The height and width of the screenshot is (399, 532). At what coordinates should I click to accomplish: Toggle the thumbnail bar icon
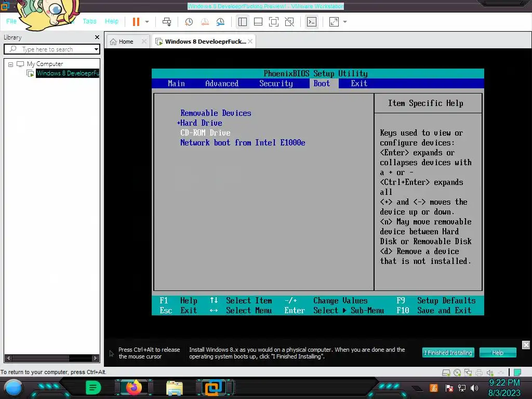click(258, 22)
